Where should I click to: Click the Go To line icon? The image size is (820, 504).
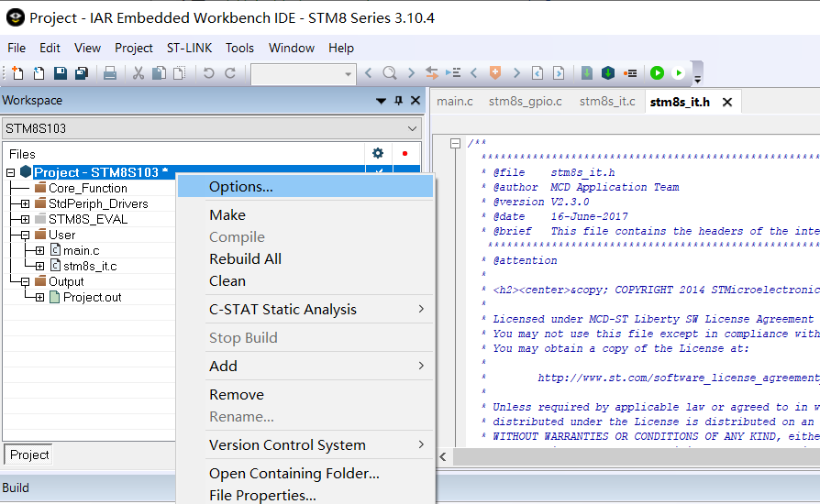coord(453,73)
